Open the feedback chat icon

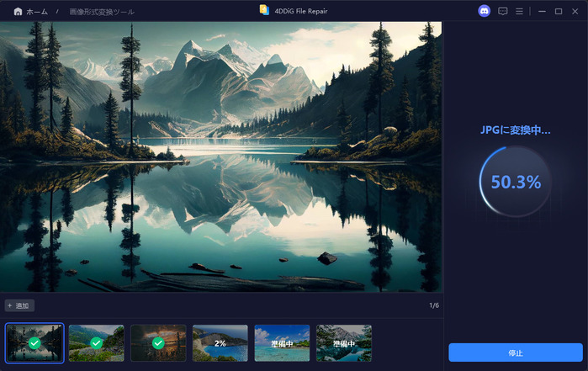coord(502,11)
